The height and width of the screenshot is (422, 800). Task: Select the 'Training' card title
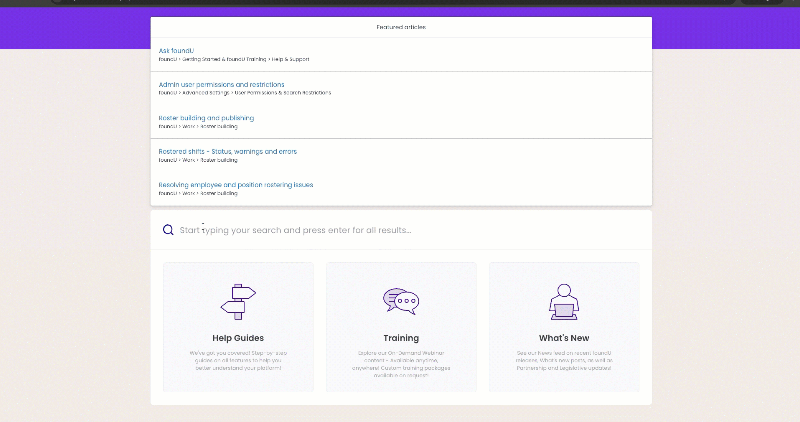tap(401, 338)
